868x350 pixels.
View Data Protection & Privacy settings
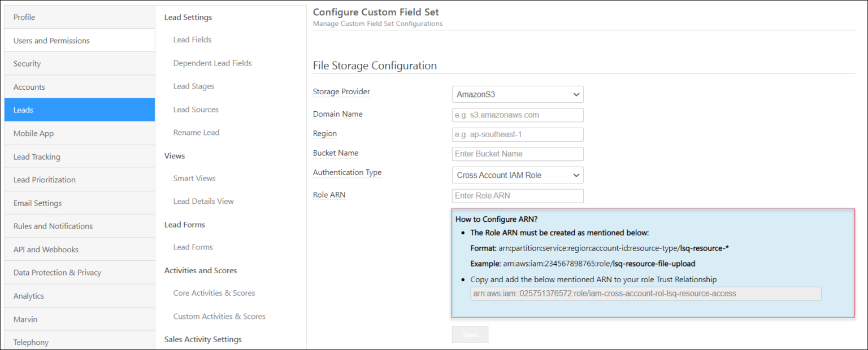point(79,272)
